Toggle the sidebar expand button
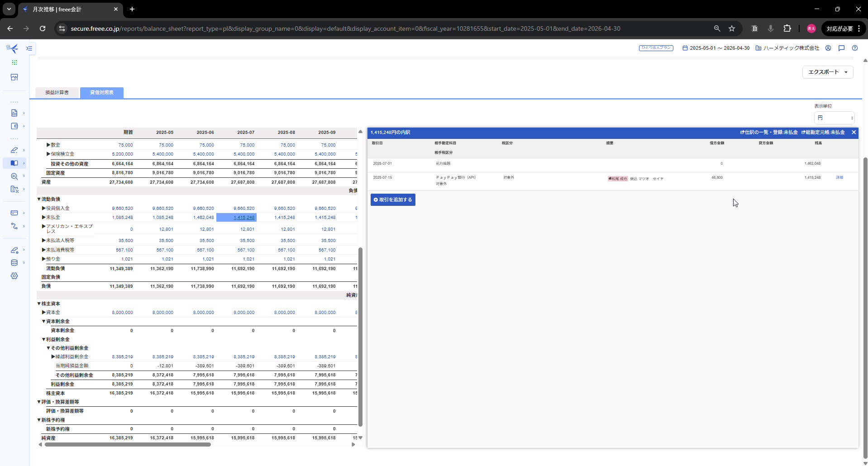 tap(29, 48)
